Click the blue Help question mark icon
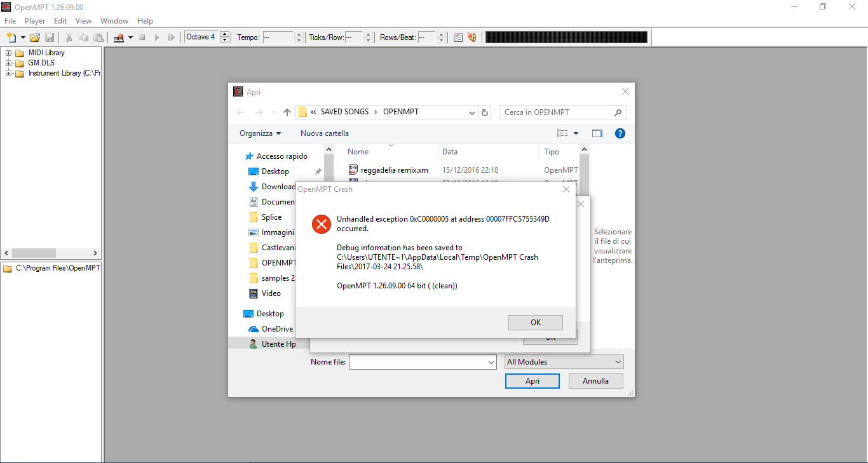The height and width of the screenshot is (463, 868). coord(620,133)
